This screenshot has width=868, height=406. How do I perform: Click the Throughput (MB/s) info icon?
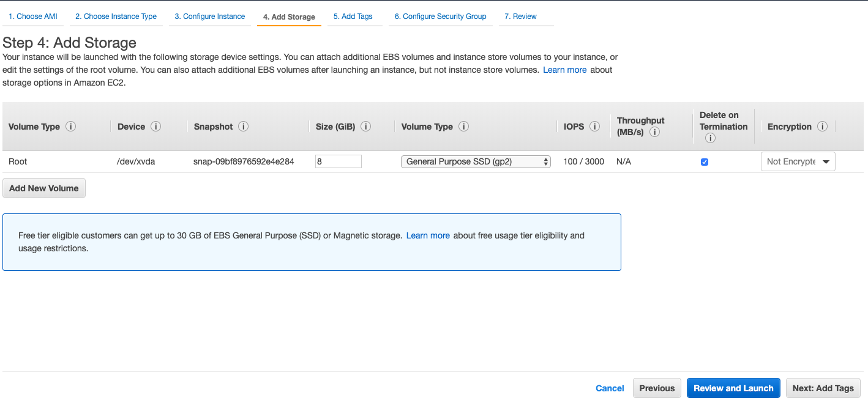[x=654, y=132]
